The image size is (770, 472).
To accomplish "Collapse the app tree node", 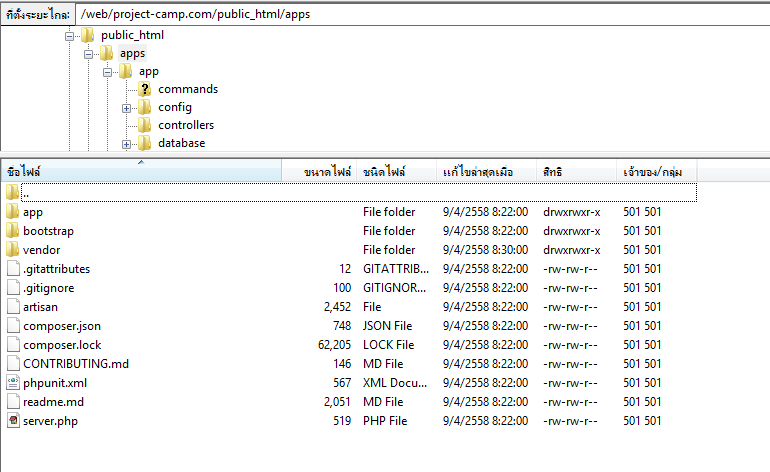I will click(x=107, y=72).
